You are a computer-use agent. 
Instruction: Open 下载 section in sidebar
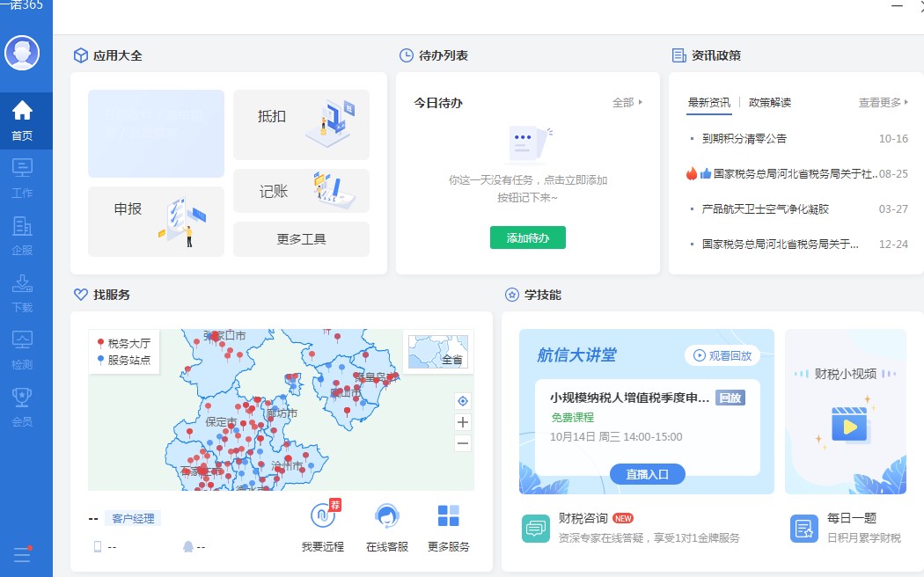tap(22, 293)
